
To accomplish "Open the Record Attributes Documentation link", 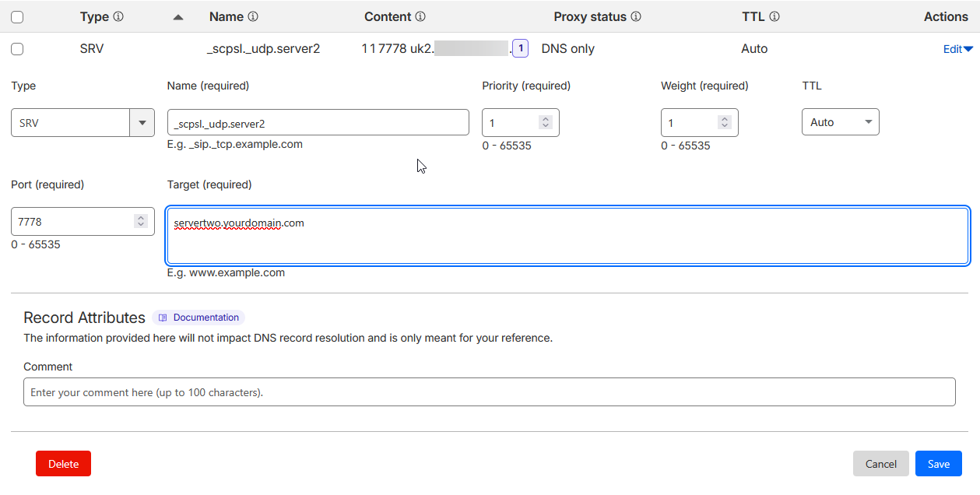I will tap(198, 318).
